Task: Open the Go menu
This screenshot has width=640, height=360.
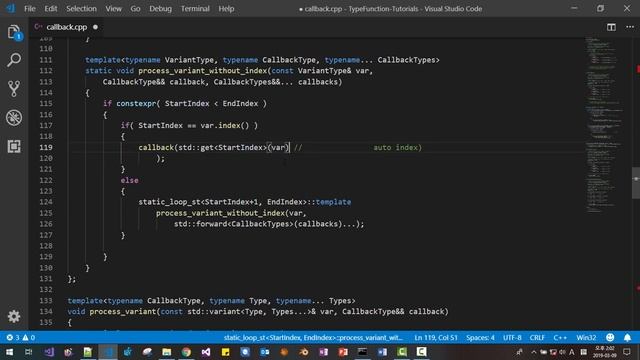Action: [x=135, y=9]
